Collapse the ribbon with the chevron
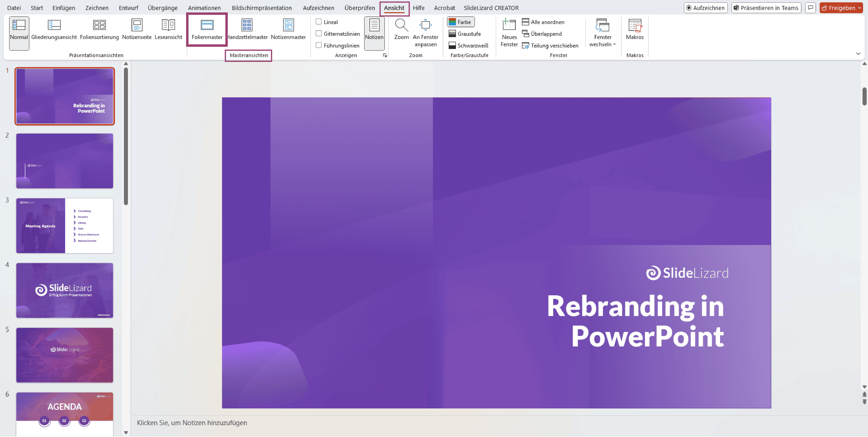The width and height of the screenshot is (868, 437). (858, 54)
